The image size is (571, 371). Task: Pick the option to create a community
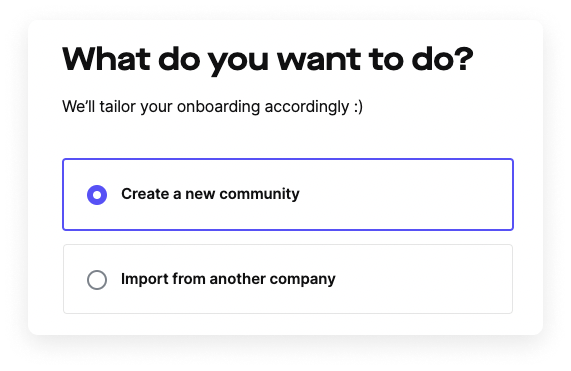click(x=288, y=194)
